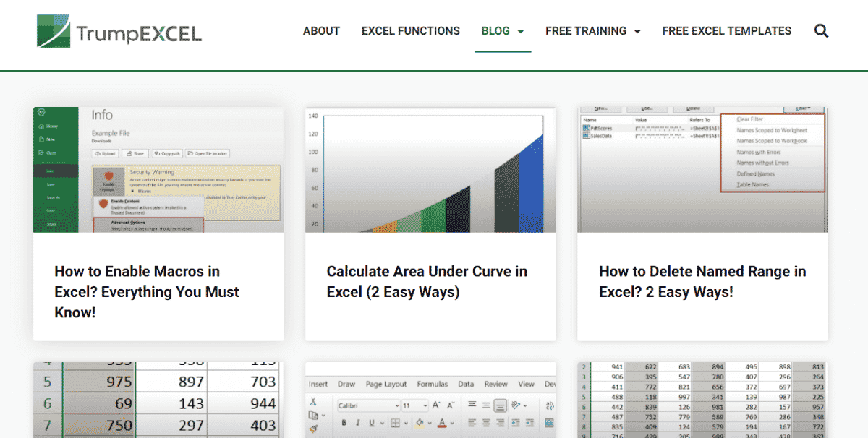
Task: Click the Format Painter icon
Action: click(x=313, y=430)
